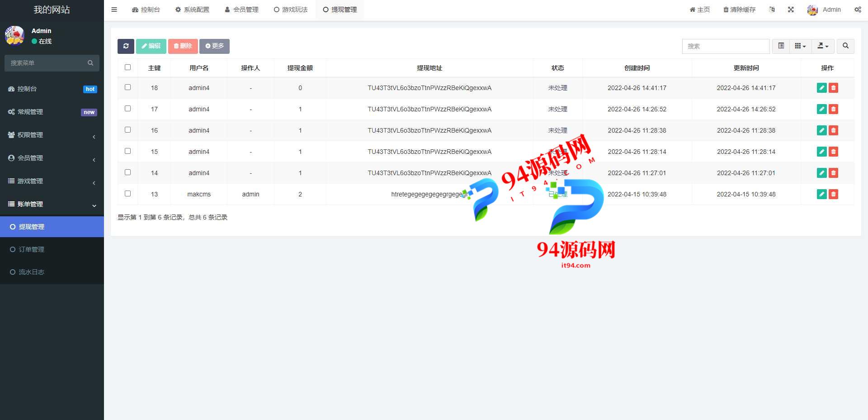868x420 pixels.
Task: Open the 更多 dropdown button
Action: [x=214, y=46]
